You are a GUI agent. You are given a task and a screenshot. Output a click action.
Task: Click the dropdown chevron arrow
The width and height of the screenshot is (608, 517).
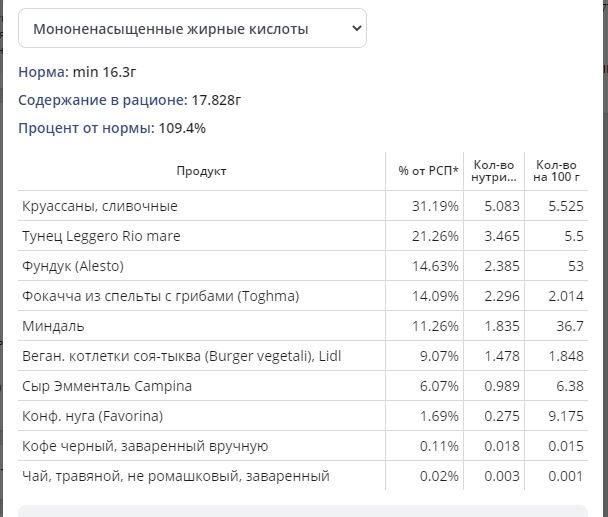(x=356, y=28)
